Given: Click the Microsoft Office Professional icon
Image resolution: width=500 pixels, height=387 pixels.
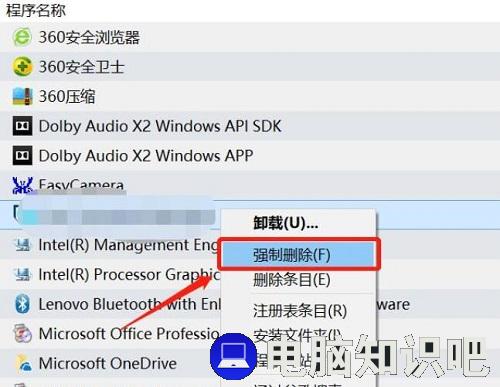Looking at the screenshot, I should tap(22, 333).
